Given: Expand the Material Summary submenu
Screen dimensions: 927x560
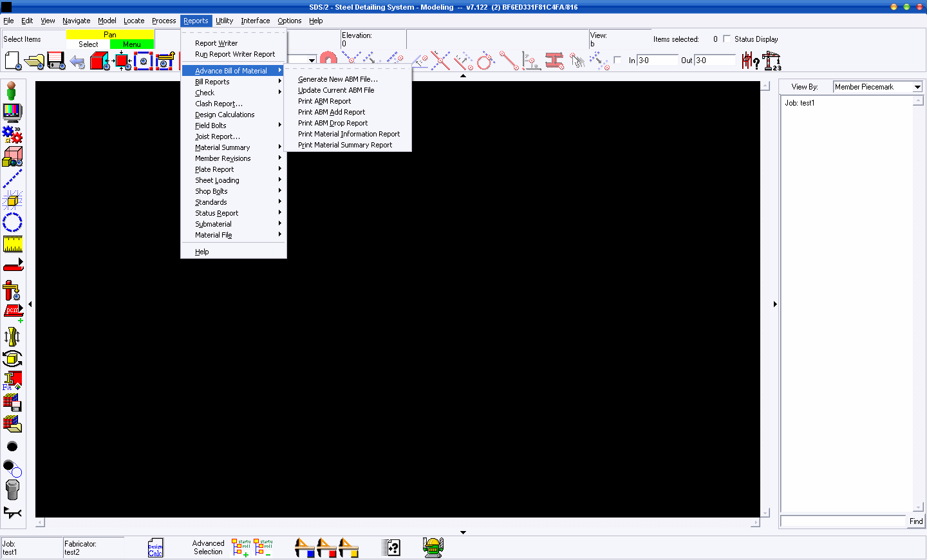Looking at the screenshot, I should (238, 147).
